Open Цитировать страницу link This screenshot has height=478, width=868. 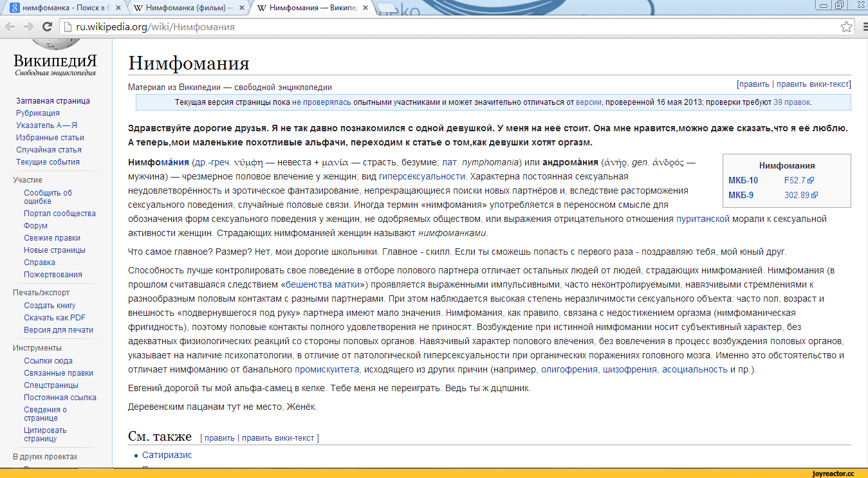(x=45, y=434)
